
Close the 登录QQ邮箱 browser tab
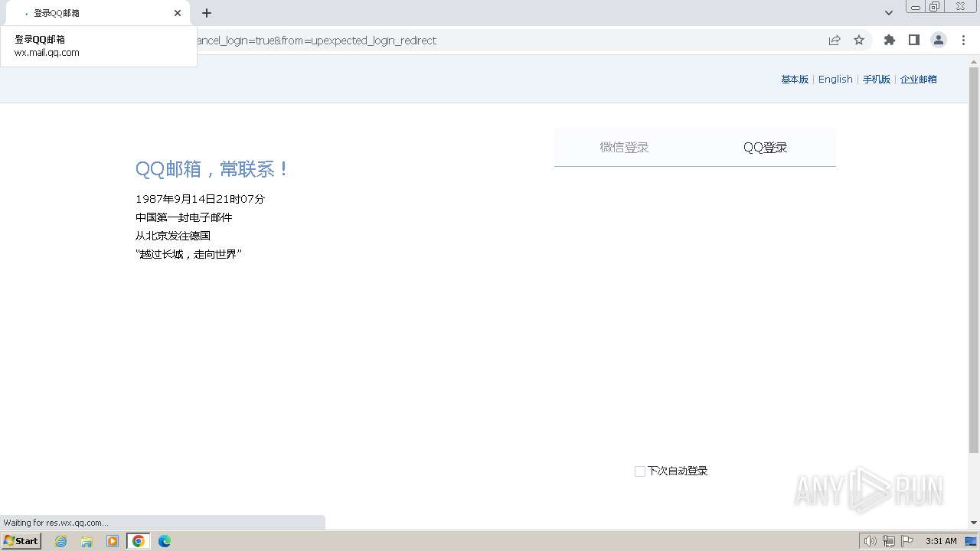tap(178, 13)
